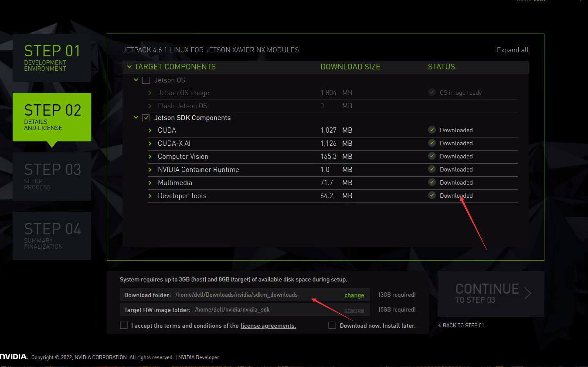Open the Step 01 Development Environment panel
The image size is (588, 367).
(52, 58)
